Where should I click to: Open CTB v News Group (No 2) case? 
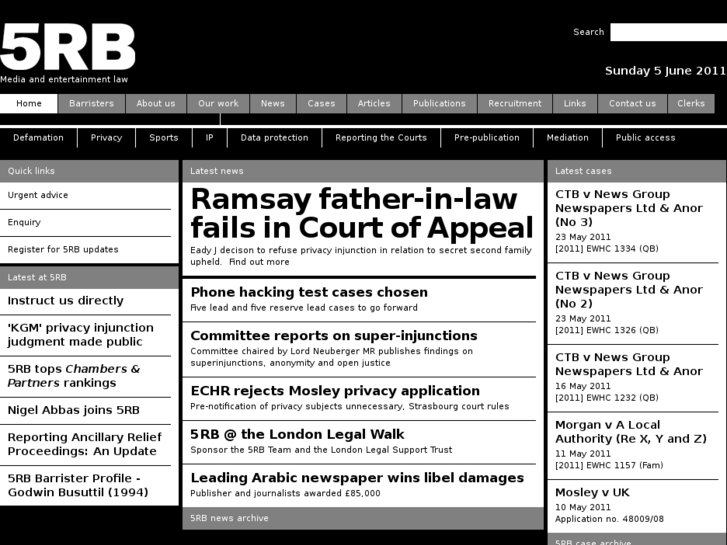pos(629,289)
